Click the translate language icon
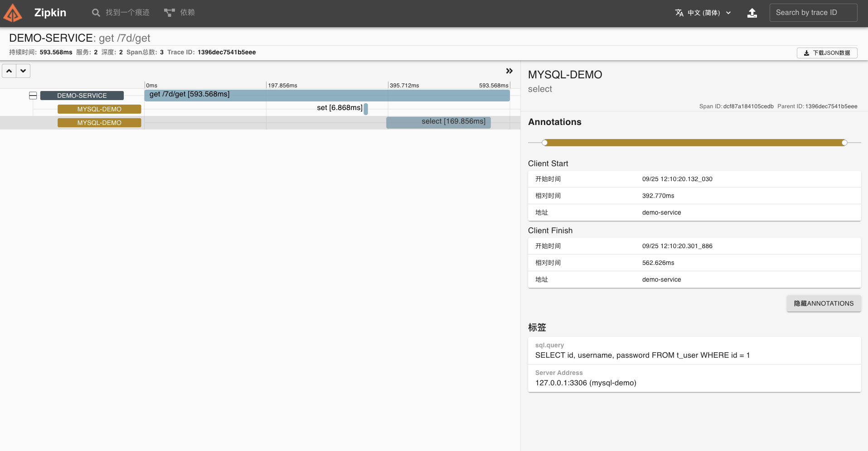The width and height of the screenshot is (868, 451). (x=679, y=13)
